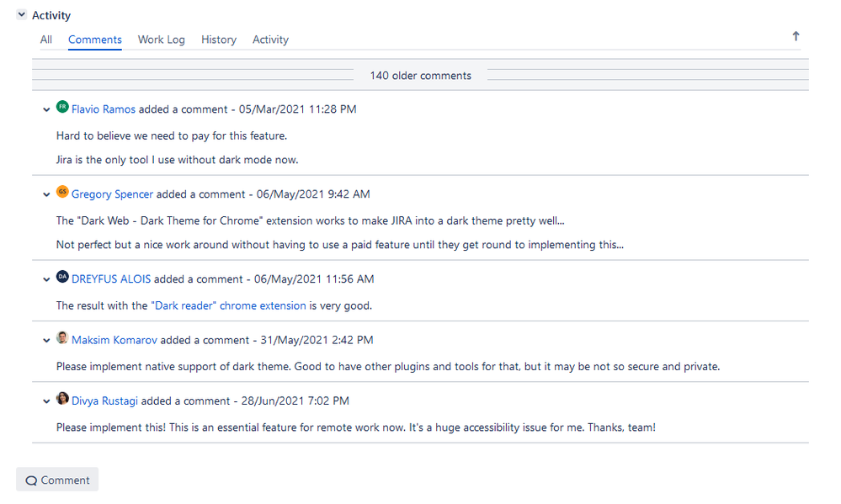Viewport: 841px width, 504px height.
Task: Click the Comment button
Action: pyautogui.click(x=56, y=480)
